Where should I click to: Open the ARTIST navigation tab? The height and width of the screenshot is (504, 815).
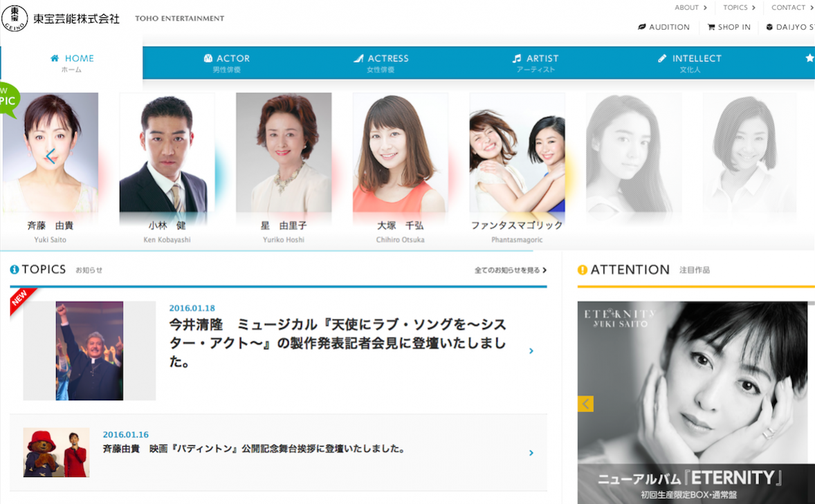(x=535, y=63)
